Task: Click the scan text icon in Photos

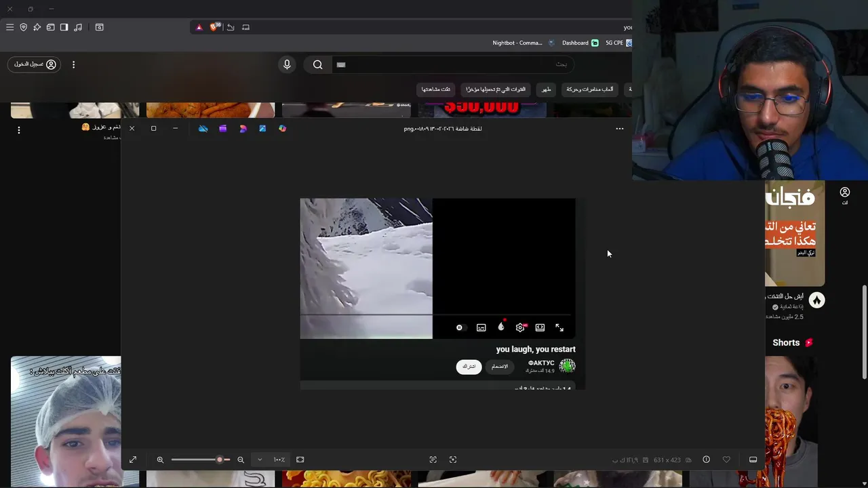Action: click(433, 460)
